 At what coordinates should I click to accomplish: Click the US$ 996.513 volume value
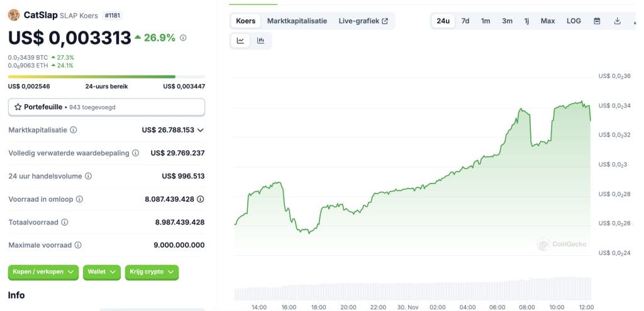point(183,176)
